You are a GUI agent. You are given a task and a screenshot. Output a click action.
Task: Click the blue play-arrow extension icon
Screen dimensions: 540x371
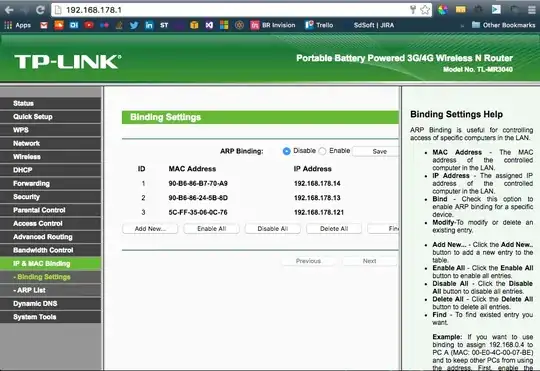click(496, 9)
